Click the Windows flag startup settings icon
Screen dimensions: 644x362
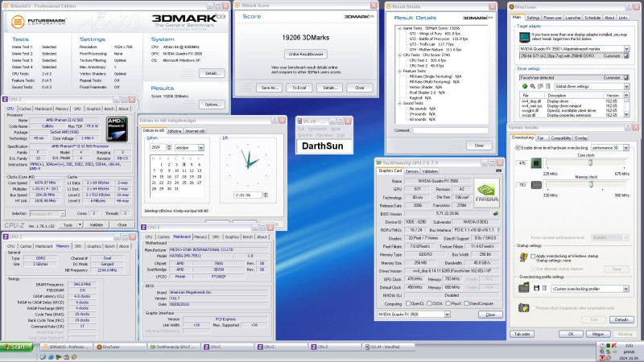523,257
